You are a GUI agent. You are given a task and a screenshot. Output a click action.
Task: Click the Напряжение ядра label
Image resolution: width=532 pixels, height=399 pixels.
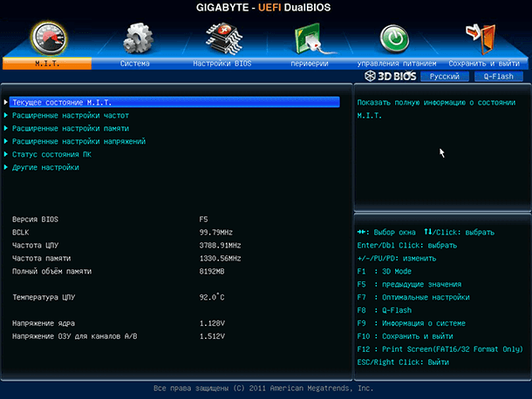44,323
